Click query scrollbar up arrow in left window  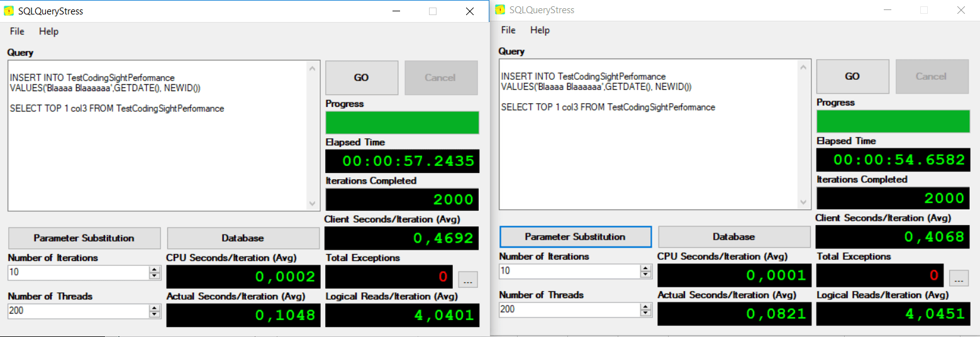[x=313, y=68]
